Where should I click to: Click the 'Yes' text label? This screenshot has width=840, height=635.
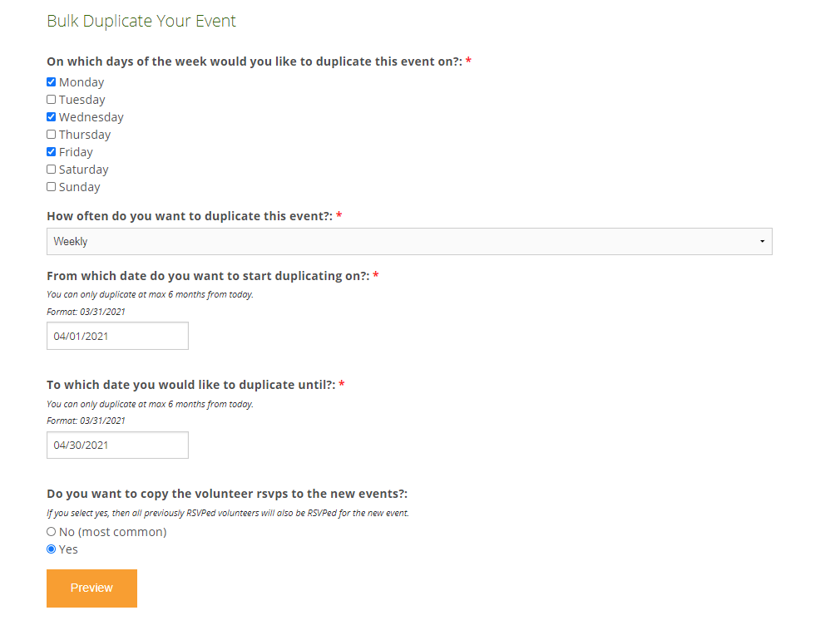[69, 549]
